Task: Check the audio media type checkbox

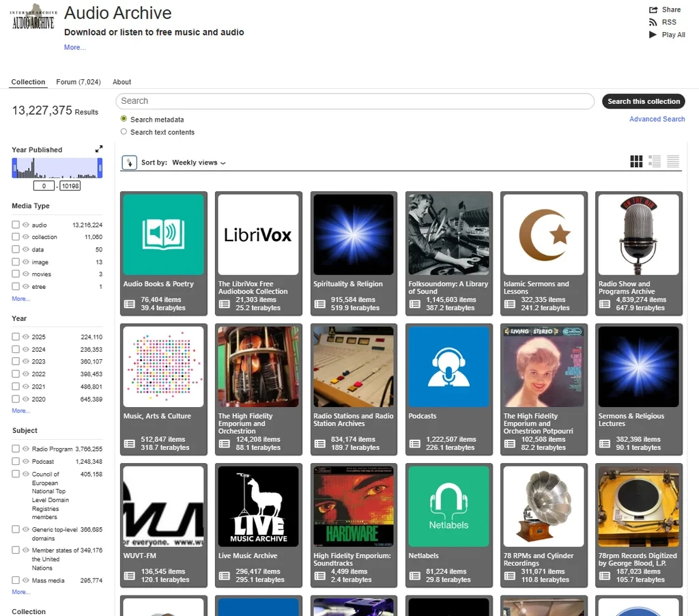Action: pos(16,225)
